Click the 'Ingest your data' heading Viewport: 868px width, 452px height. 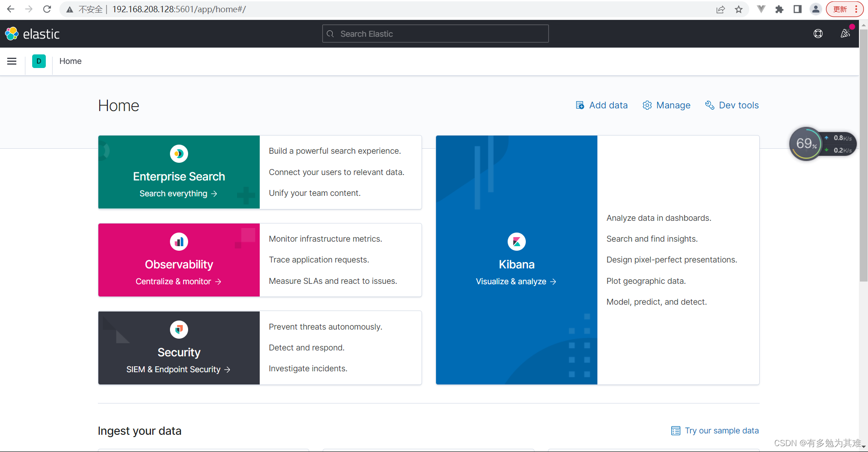point(140,431)
